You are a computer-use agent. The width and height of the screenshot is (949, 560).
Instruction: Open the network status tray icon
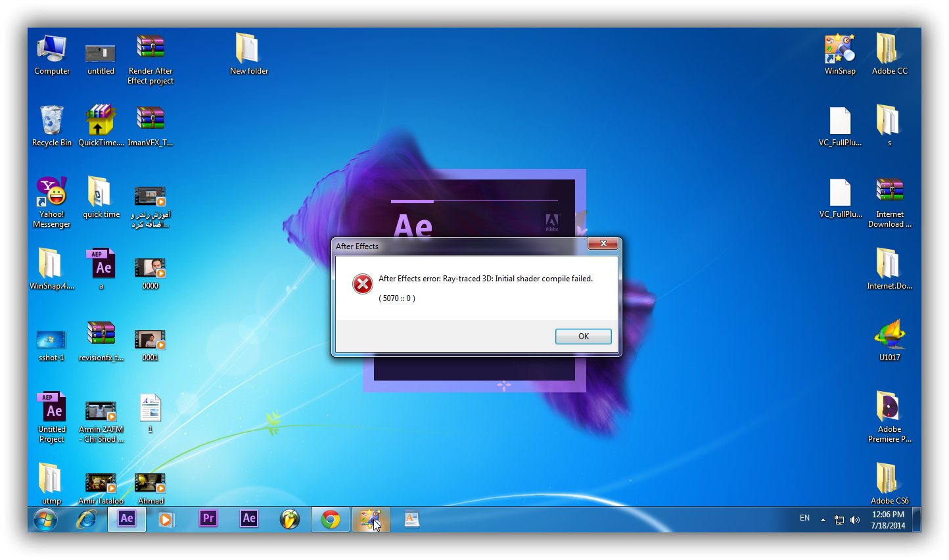pyautogui.click(x=839, y=520)
